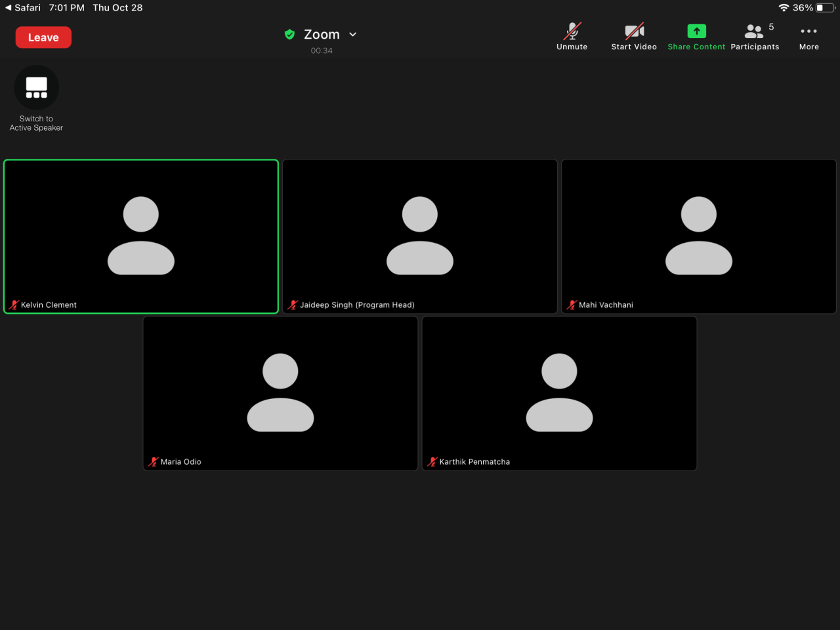Select Maria Odio's video tile
Screen dimensions: 840x630
point(280,393)
